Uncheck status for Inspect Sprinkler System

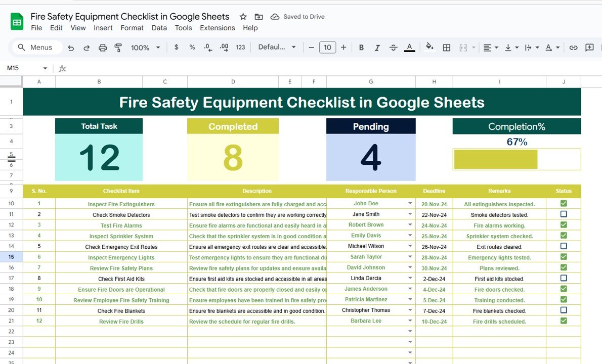pyautogui.click(x=564, y=235)
